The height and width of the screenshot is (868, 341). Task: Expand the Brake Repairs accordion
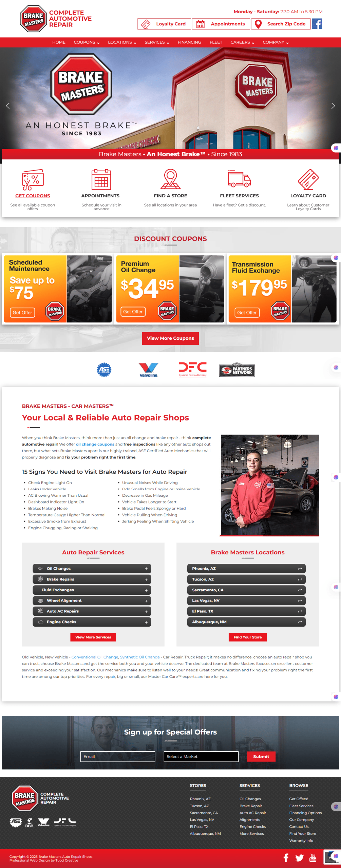pyautogui.click(x=92, y=579)
